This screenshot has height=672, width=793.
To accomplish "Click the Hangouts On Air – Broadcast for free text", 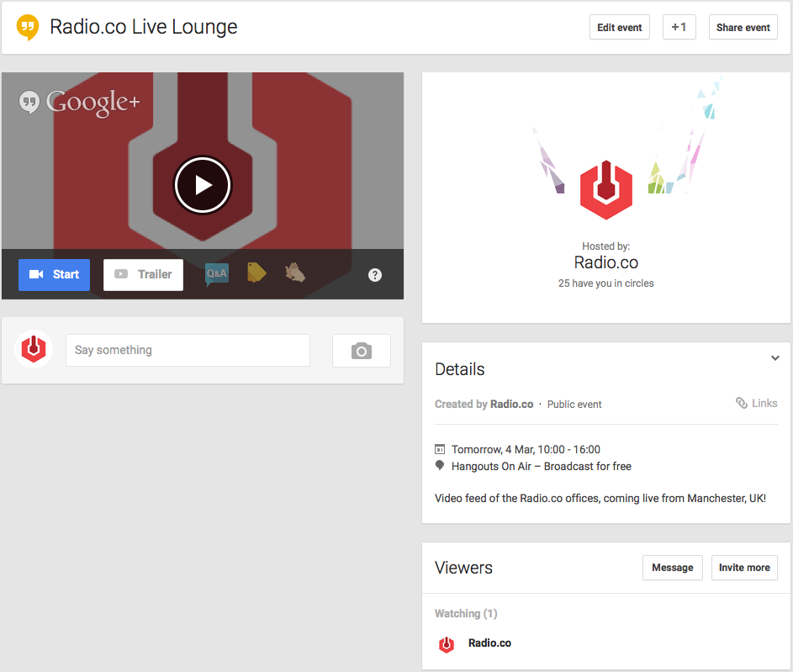I will tap(542, 466).
